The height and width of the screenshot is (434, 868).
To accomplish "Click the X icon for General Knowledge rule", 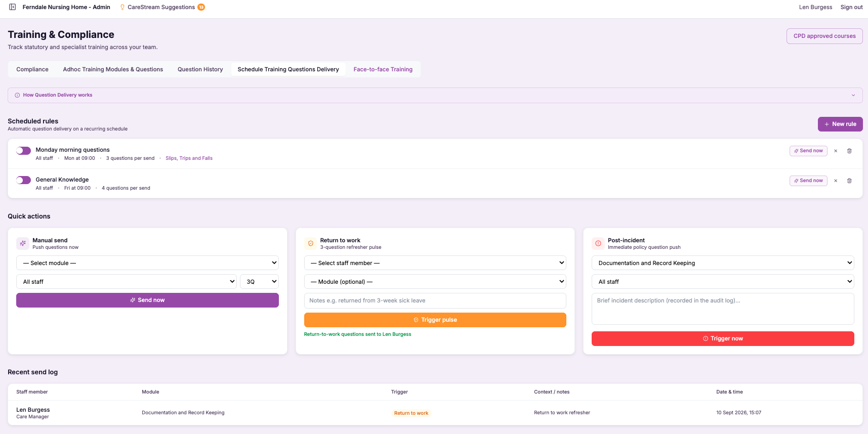I will (x=836, y=181).
